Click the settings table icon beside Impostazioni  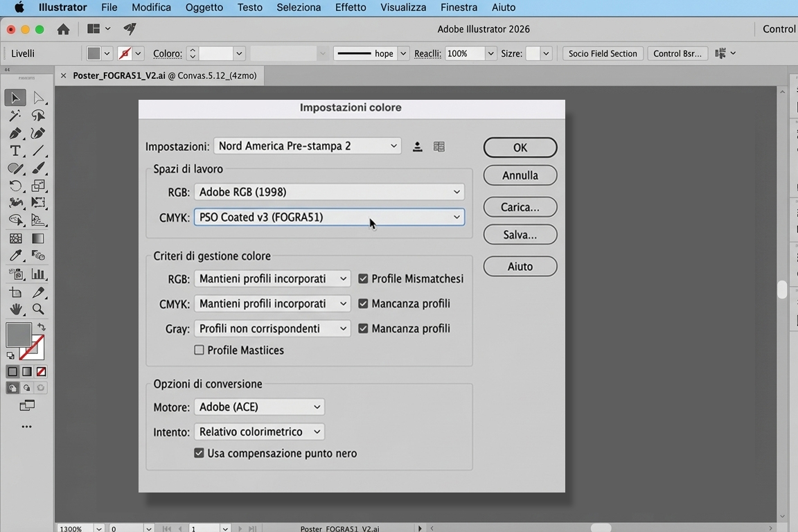click(438, 147)
